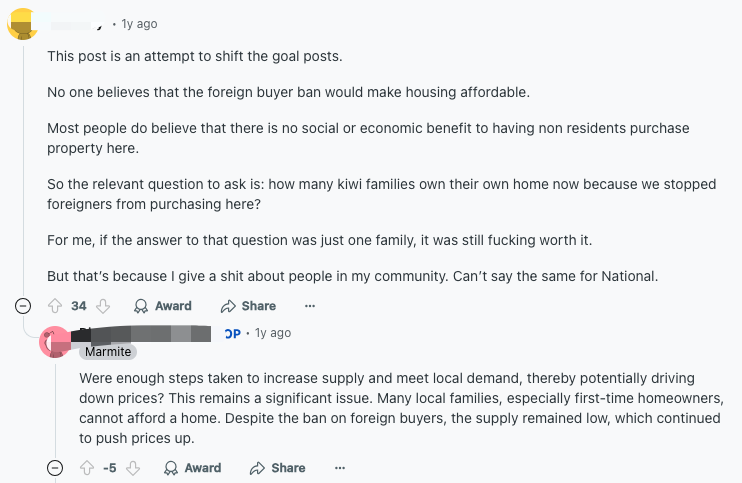Upvote the comment with 34 points
This screenshot has width=742, height=483.
click(55, 306)
